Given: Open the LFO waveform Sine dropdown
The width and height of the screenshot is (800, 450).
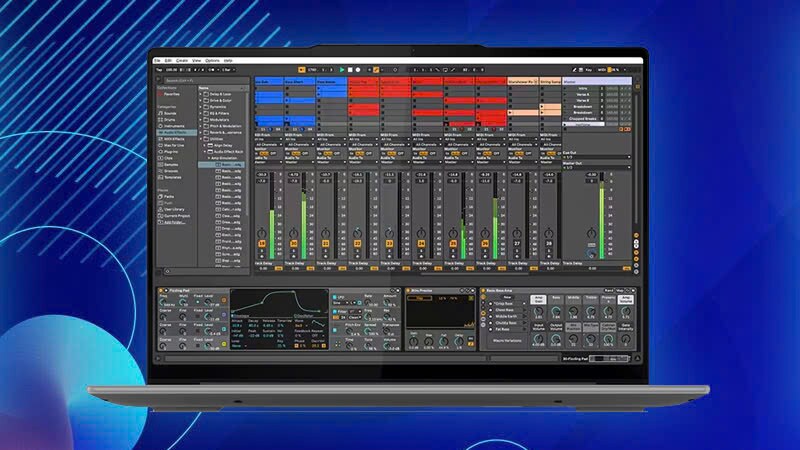Looking at the screenshot, I should (x=339, y=303).
